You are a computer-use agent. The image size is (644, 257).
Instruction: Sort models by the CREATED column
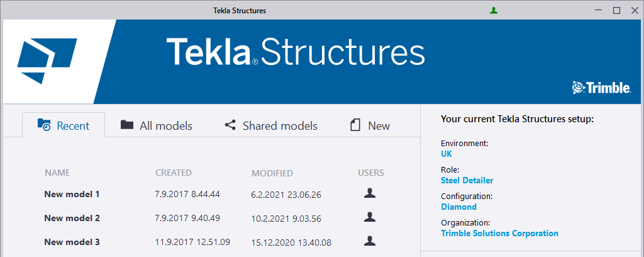(174, 173)
